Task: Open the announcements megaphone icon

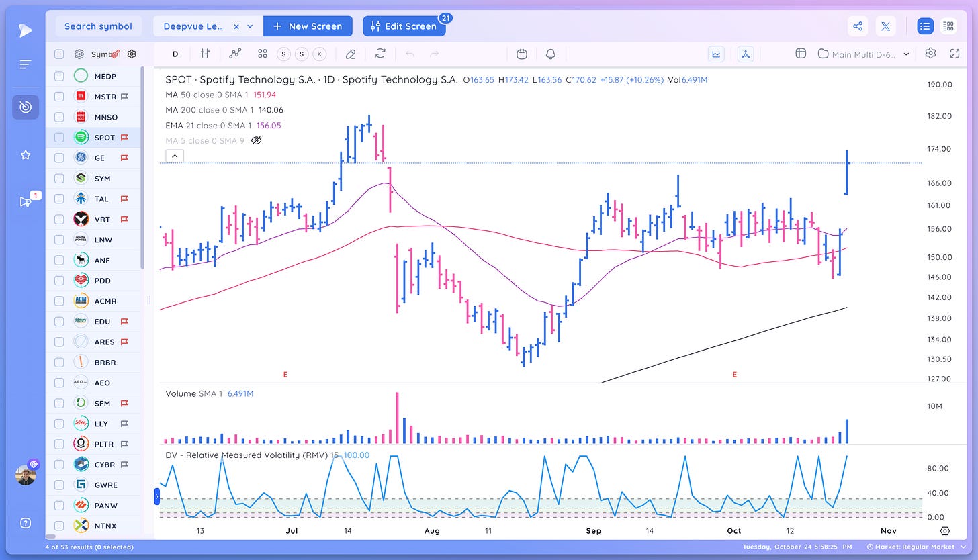Action: (26, 201)
